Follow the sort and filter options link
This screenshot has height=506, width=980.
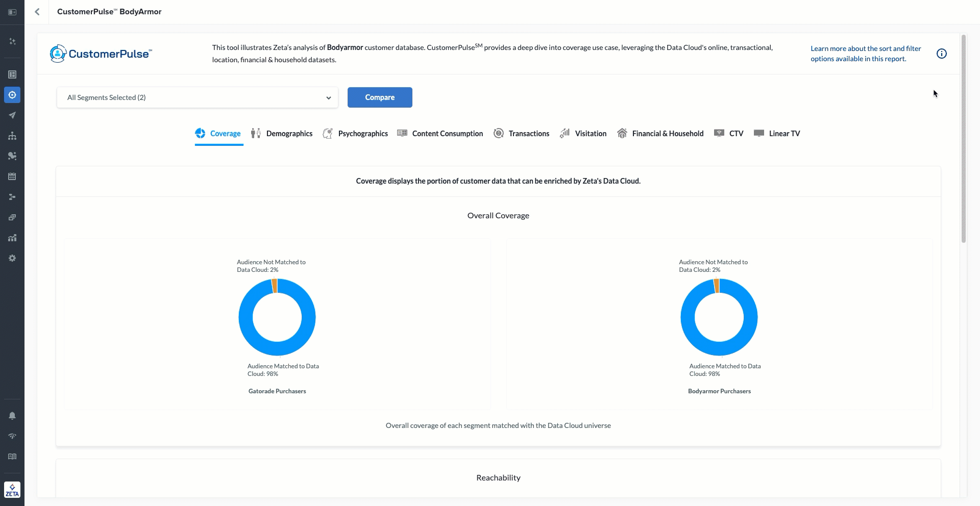(865, 54)
